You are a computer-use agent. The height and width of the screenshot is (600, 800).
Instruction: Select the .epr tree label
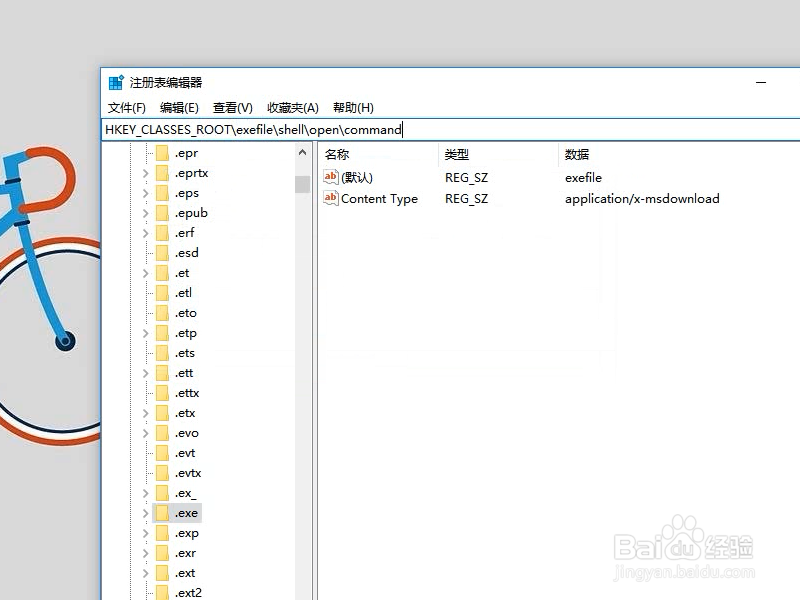point(186,153)
